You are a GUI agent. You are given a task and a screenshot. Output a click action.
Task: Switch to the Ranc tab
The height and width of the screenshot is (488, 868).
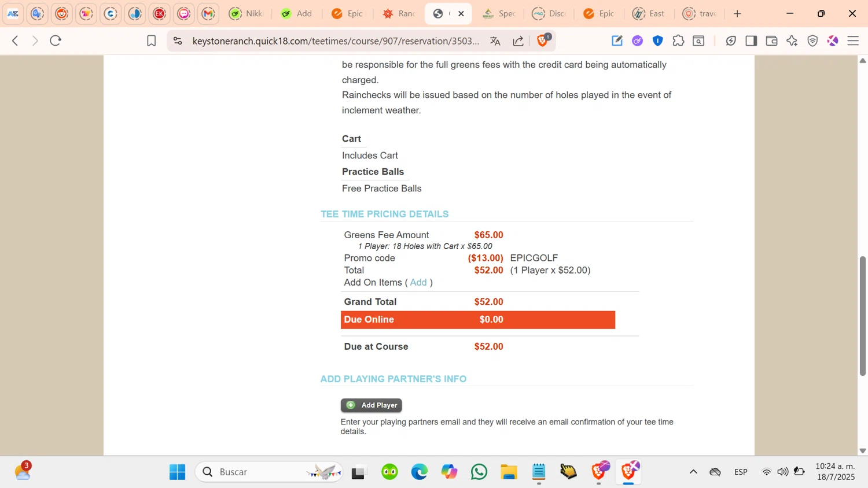[x=399, y=13]
